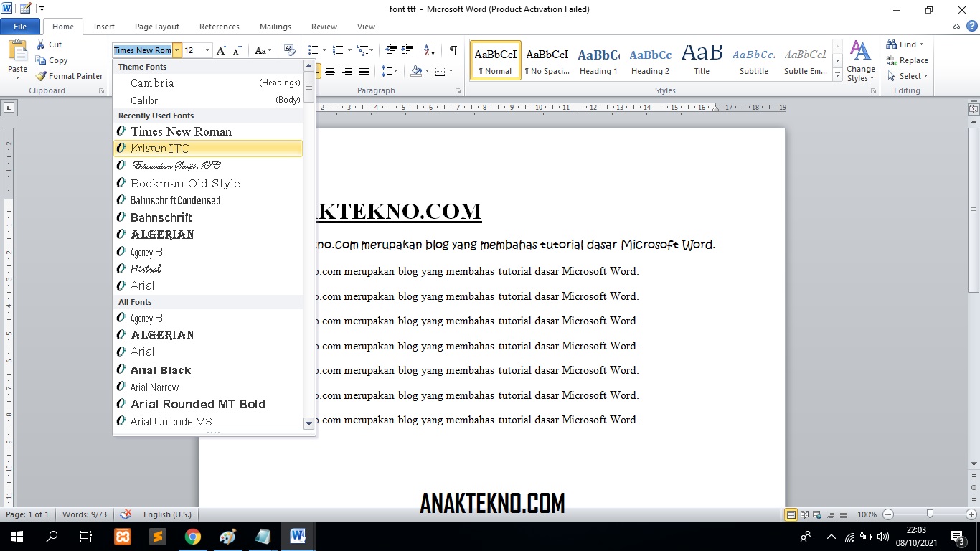Click the multilevel list icon
Viewport: 980px width, 551px height.
[x=363, y=50]
